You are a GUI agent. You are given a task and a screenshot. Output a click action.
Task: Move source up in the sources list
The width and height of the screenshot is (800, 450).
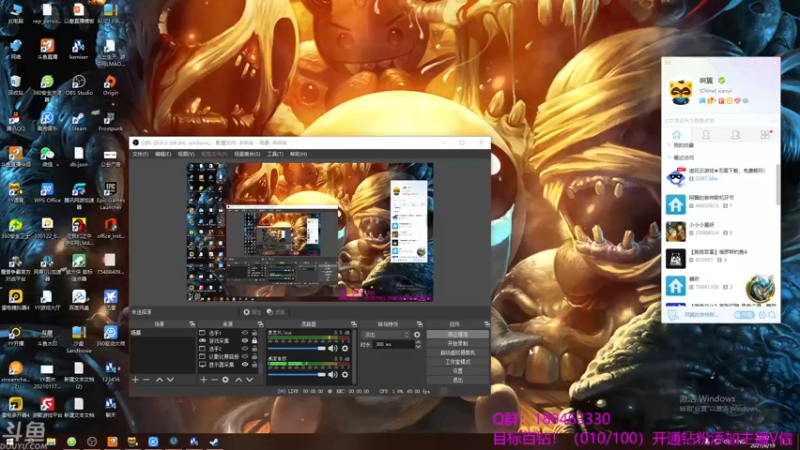(x=238, y=380)
